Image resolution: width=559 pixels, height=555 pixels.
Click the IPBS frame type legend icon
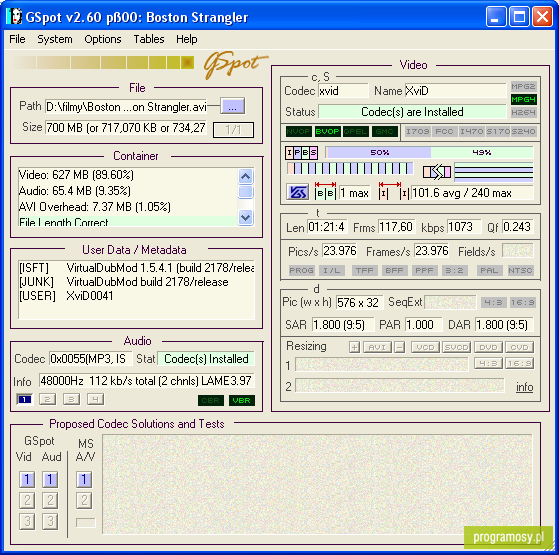(x=301, y=153)
